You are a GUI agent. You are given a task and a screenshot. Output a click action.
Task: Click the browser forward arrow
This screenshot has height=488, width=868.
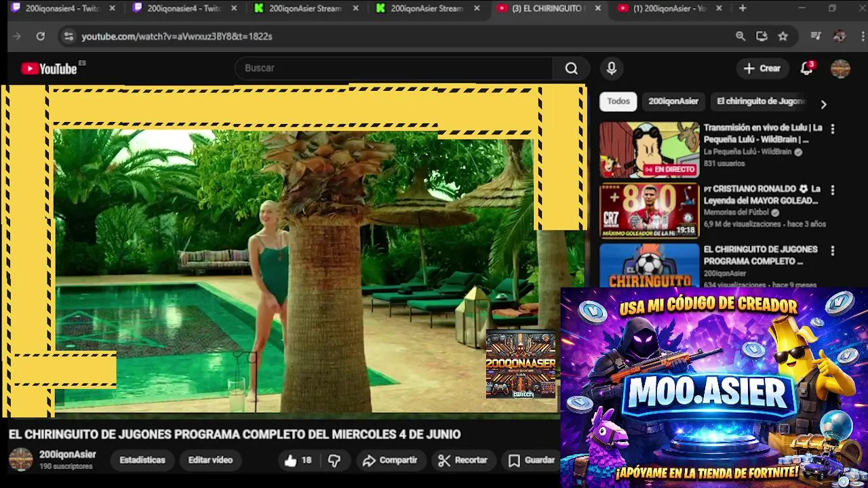coord(17,37)
